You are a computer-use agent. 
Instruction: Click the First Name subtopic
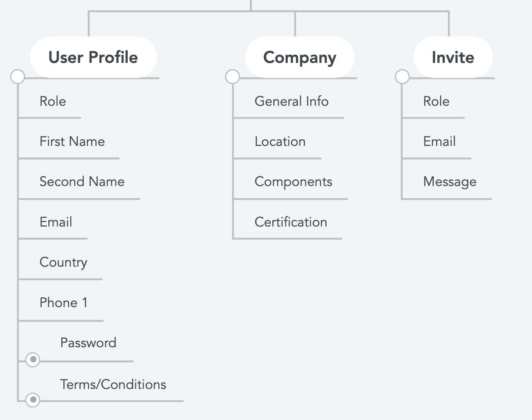click(x=72, y=142)
